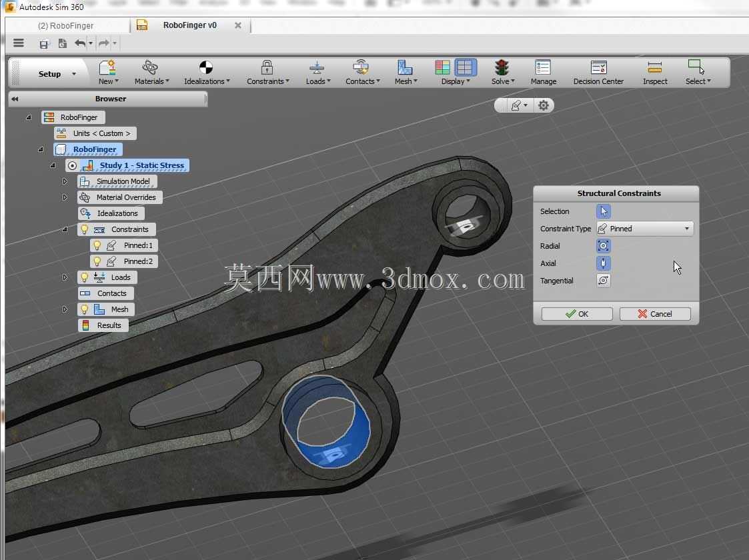Open the Setup workspace dropdown

coord(73,74)
